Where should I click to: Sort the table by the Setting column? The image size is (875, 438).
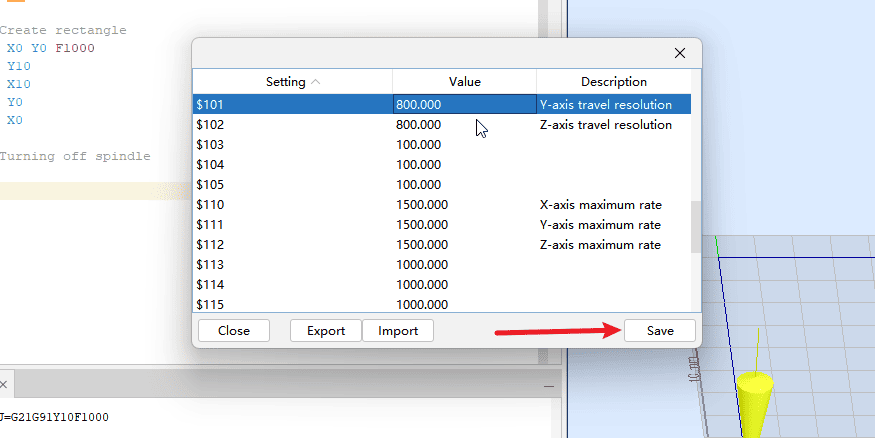292,81
